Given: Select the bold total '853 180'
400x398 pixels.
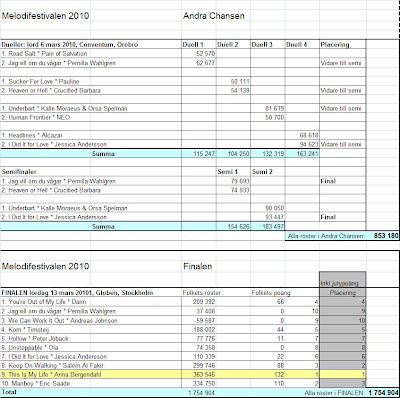Looking at the screenshot, I should point(386,236).
